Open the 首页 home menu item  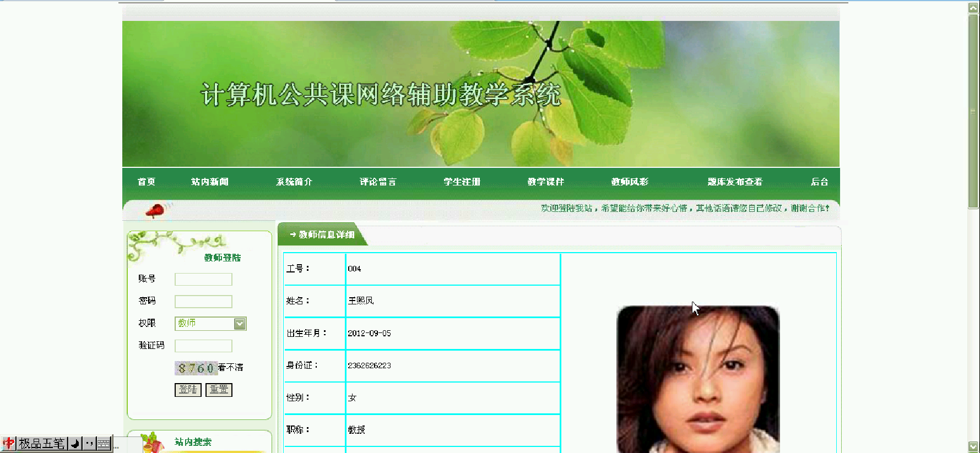(x=147, y=182)
